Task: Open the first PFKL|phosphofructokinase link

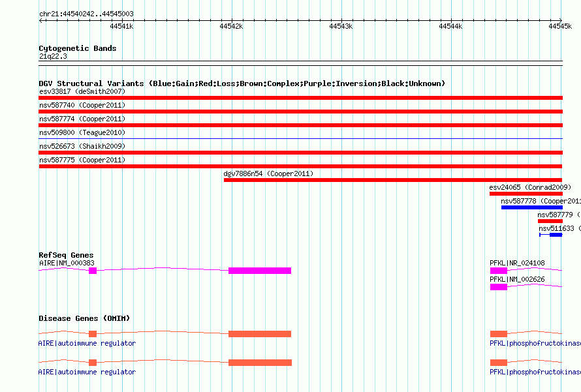Action: click(535, 344)
